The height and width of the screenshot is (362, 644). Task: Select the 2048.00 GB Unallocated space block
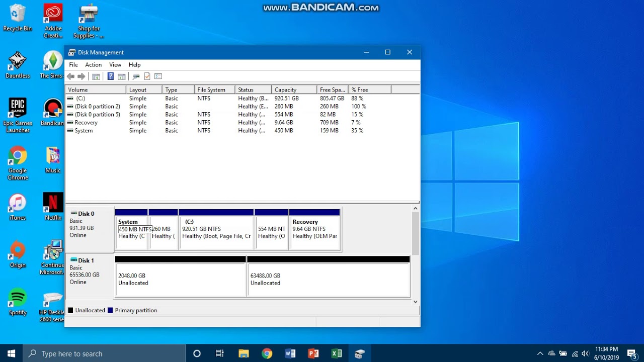point(180,277)
